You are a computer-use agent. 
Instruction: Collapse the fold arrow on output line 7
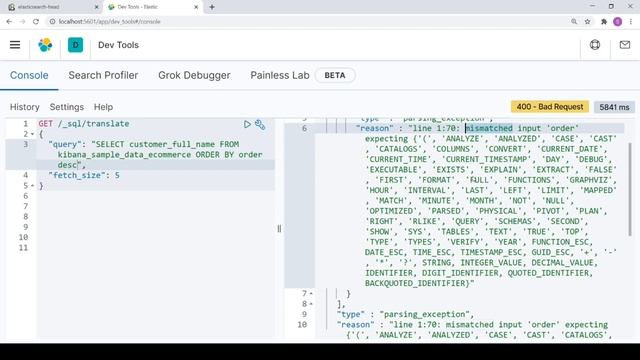pyautogui.click(x=311, y=294)
